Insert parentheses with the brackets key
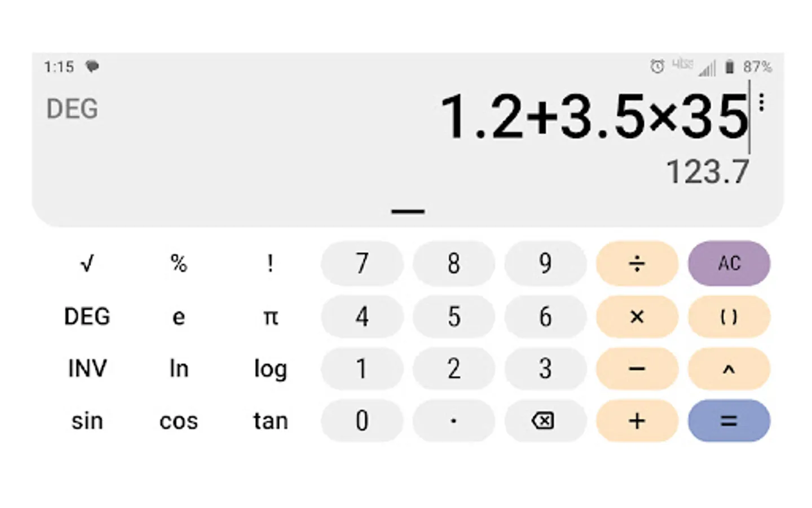 [x=729, y=317]
